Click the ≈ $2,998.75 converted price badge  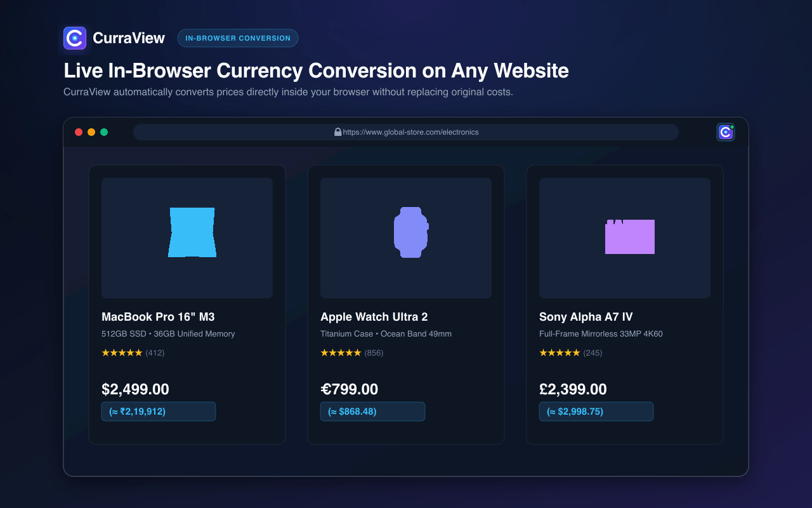click(x=596, y=411)
